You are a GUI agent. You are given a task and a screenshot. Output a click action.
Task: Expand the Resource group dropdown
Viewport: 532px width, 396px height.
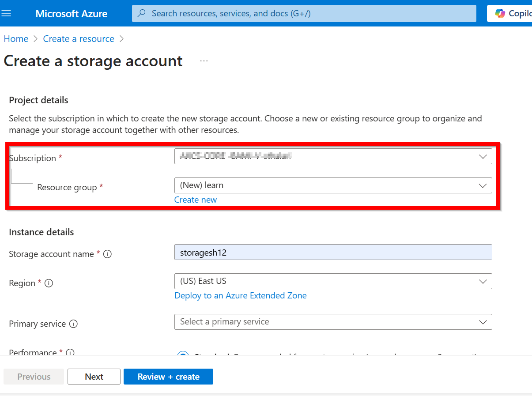483,185
